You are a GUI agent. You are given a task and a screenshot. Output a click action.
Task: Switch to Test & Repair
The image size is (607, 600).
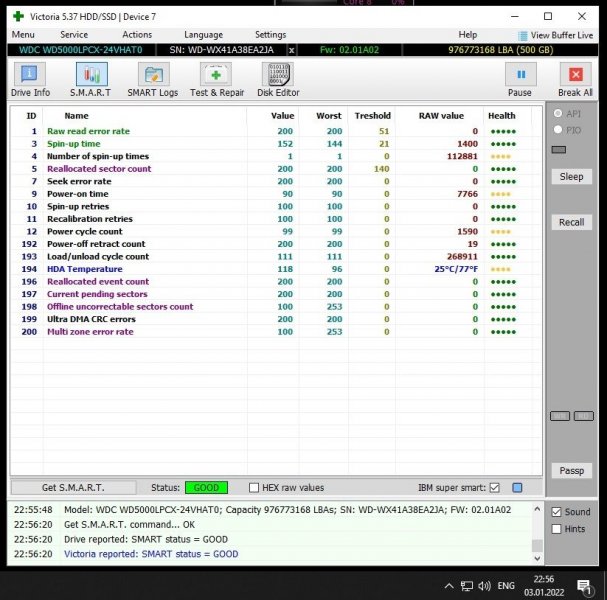[217, 79]
